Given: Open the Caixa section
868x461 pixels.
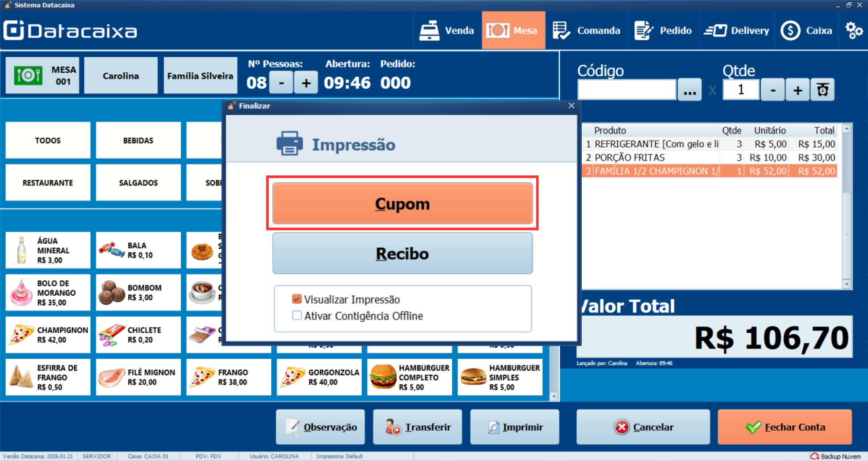Looking at the screenshot, I should click(x=806, y=30).
